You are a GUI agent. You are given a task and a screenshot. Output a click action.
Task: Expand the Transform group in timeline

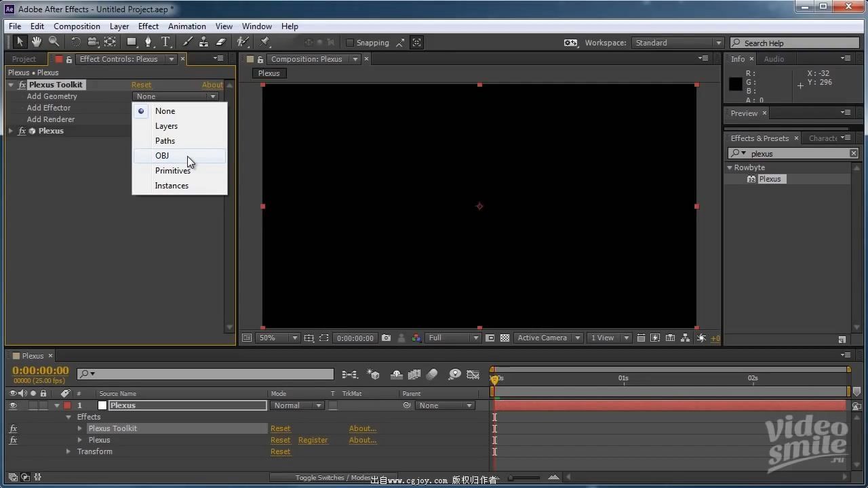tap(68, 451)
